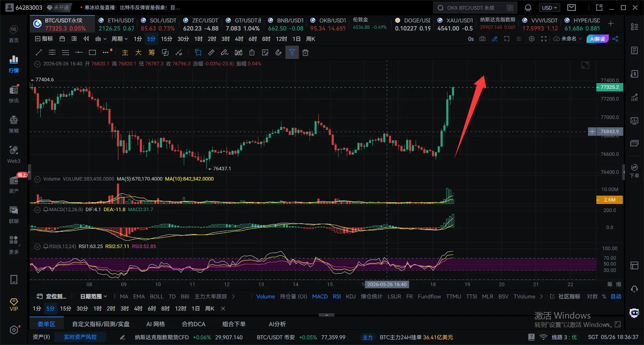
Task: Delete all drawings with the trash icon
Action: tap(305, 52)
